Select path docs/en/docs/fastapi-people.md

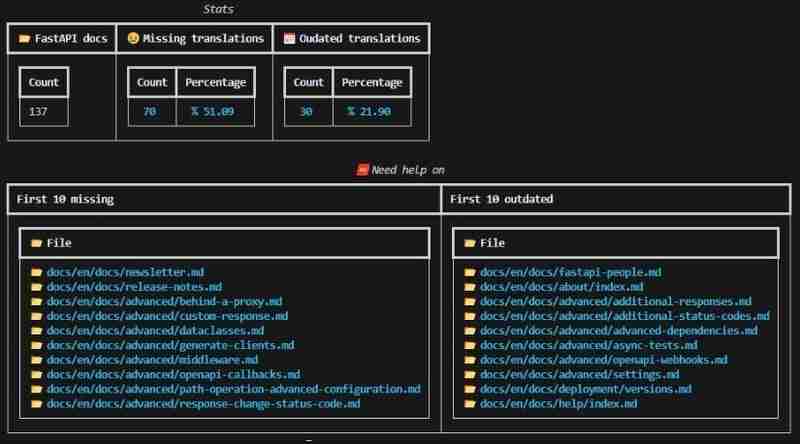tap(570, 273)
